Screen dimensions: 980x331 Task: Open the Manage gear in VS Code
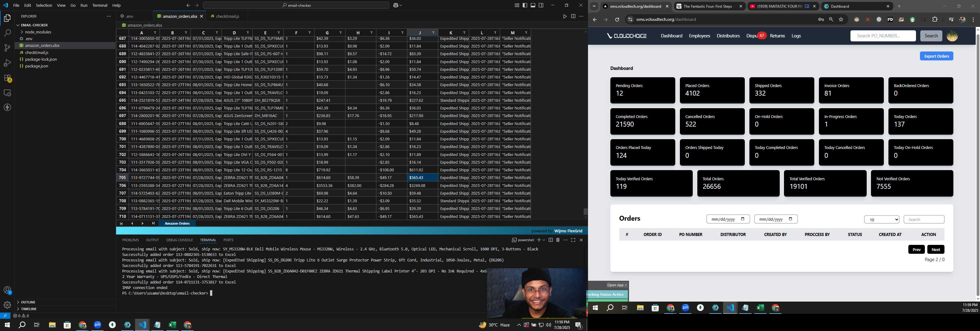click(x=7, y=305)
